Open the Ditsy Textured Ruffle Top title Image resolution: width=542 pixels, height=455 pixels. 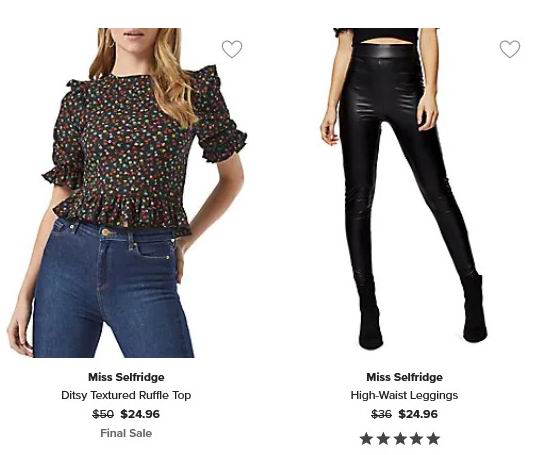click(x=126, y=395)
